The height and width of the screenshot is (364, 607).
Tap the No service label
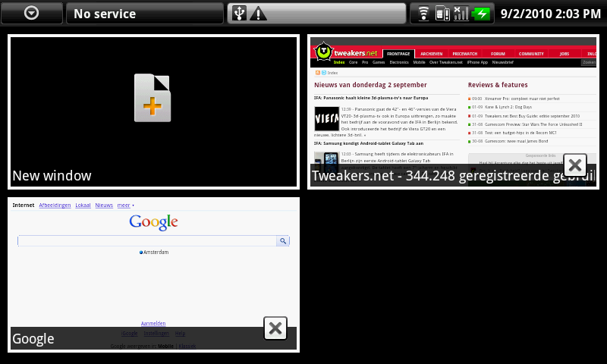point(105,14)
